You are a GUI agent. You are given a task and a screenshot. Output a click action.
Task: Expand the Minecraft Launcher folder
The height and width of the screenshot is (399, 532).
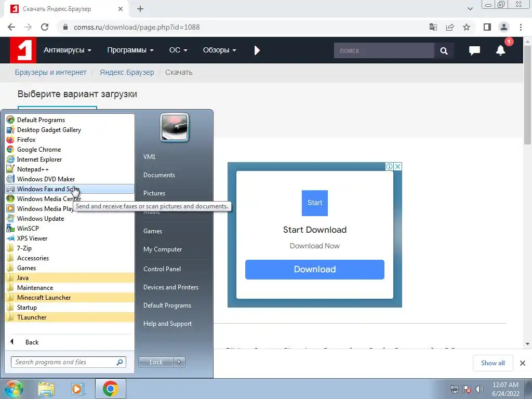pos(70,297)
